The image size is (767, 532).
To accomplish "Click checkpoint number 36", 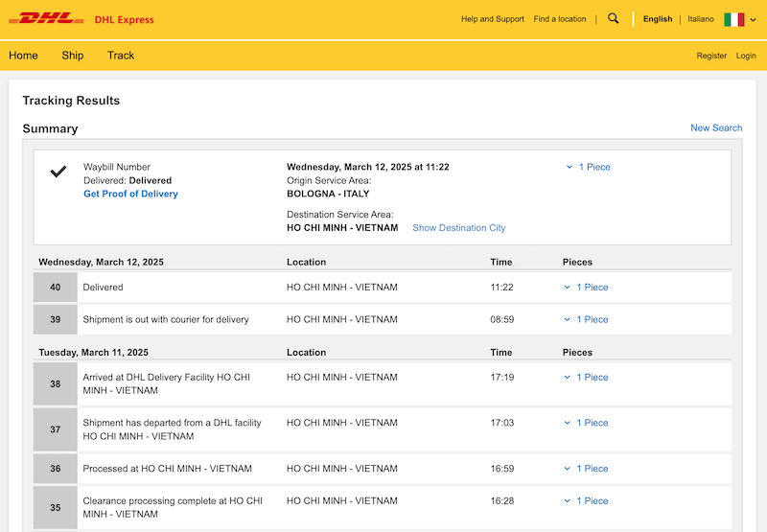I will coord(56,469).
